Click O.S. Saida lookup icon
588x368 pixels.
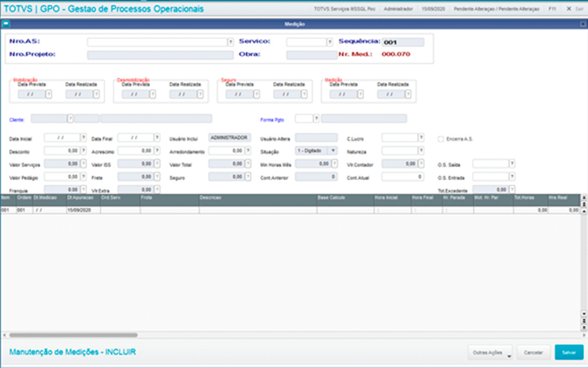click(512, 164)
